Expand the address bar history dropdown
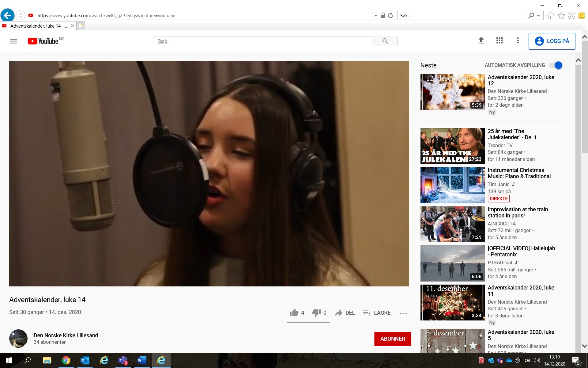 [x=375, y=15]
